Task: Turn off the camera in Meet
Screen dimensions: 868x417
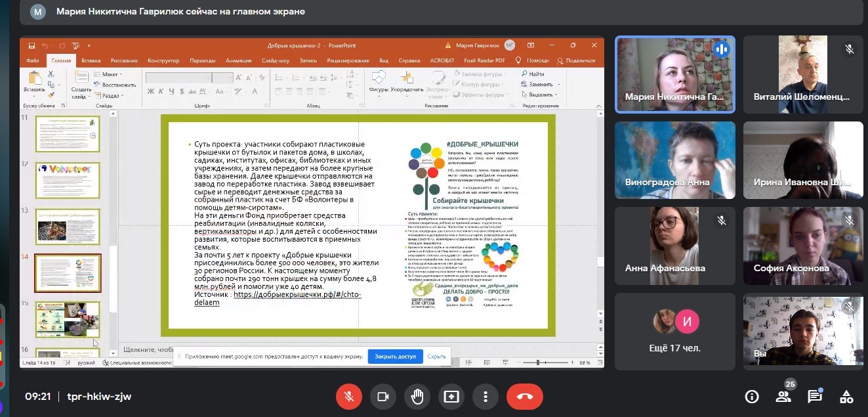Action: pyautogui.click(x=383, y=397)
